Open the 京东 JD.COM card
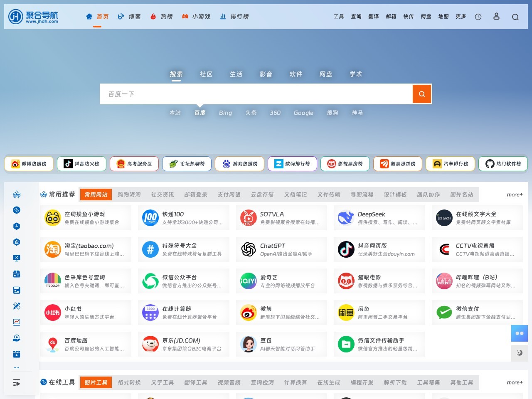This screenshot has width=532, height=399. pyautogui.click(x=183, y=344)
